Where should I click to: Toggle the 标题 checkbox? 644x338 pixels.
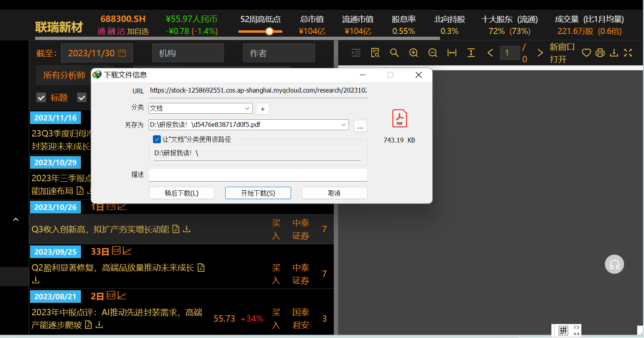(41, 97)
